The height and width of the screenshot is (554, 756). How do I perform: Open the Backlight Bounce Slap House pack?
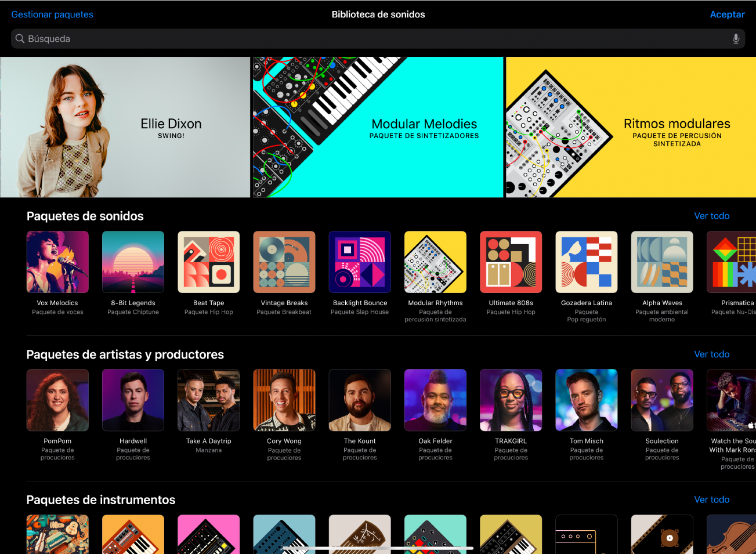click(360, 262)
